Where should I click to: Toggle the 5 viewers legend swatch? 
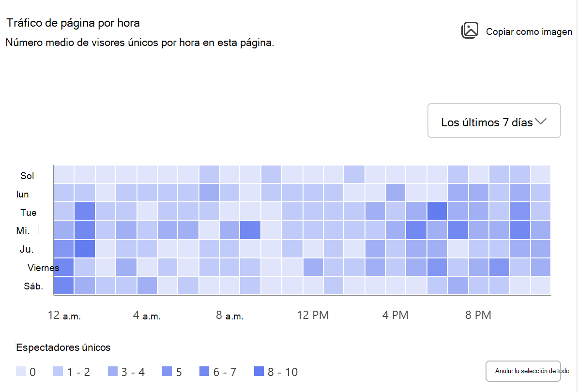tap(167, 371)
